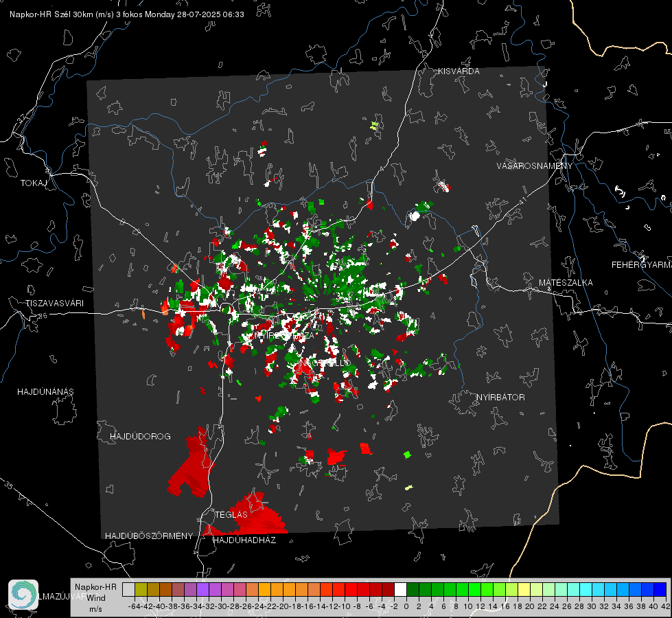Image resolution: width=672 pixels, height=618 pixels.
Task: Pick the gray first swatch in legend
Action: click(128, 589)
